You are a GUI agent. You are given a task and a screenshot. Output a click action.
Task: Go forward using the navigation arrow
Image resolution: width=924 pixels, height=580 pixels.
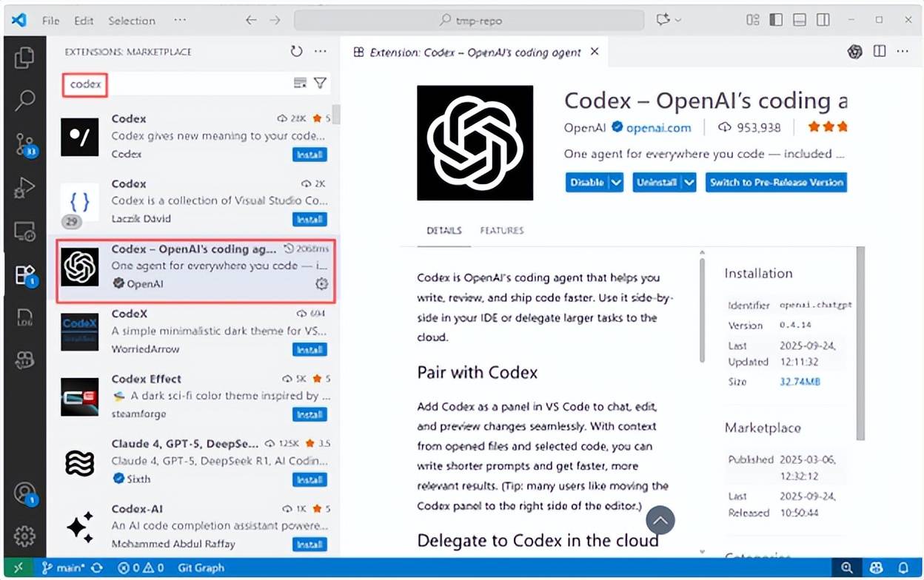click(x=275, y=20)
